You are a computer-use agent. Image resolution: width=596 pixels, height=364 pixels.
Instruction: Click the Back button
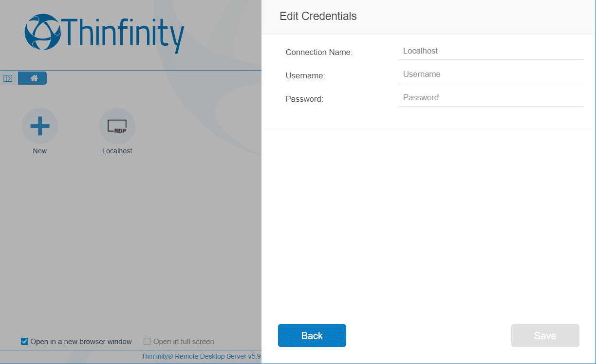coord(312,336)
